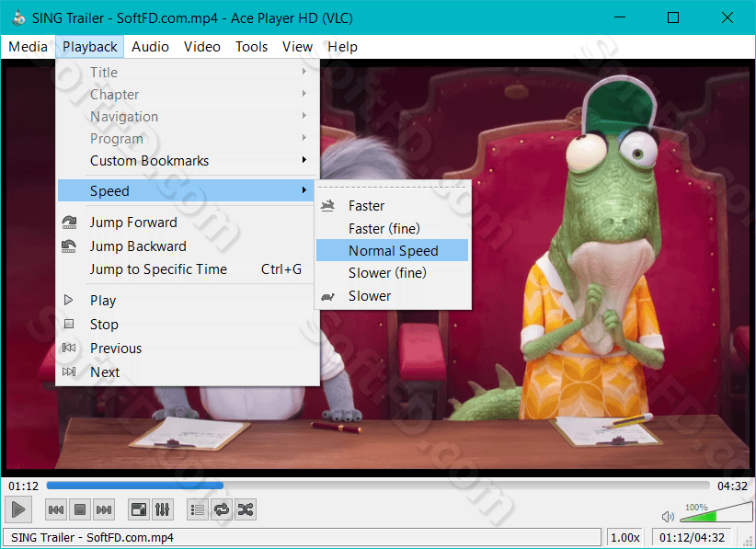This screenshot has height=549, width=756.
Task: Click the Jump Backward arrow icon
Action: [69, 246]
